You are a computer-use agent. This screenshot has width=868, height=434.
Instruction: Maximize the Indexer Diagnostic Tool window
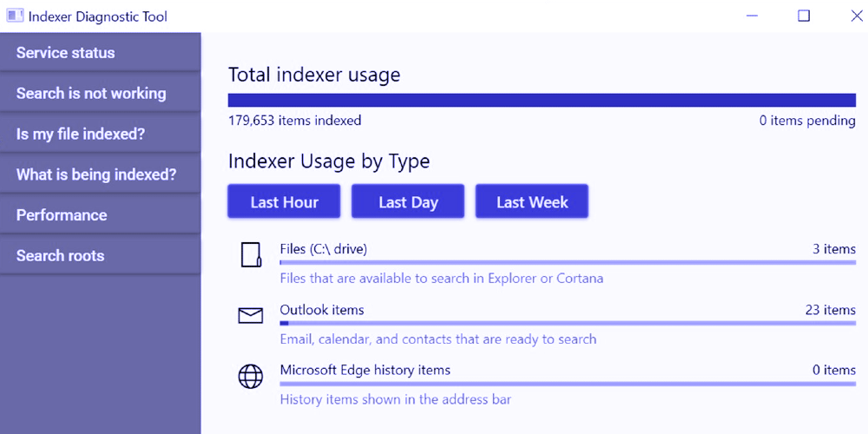(x=804, y=16)
